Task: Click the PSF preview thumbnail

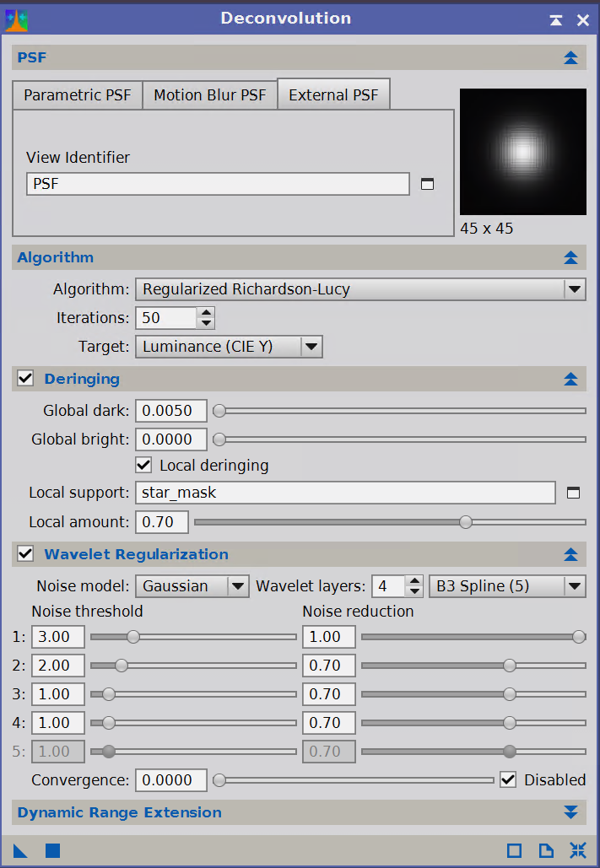Action: click(523, 152)
